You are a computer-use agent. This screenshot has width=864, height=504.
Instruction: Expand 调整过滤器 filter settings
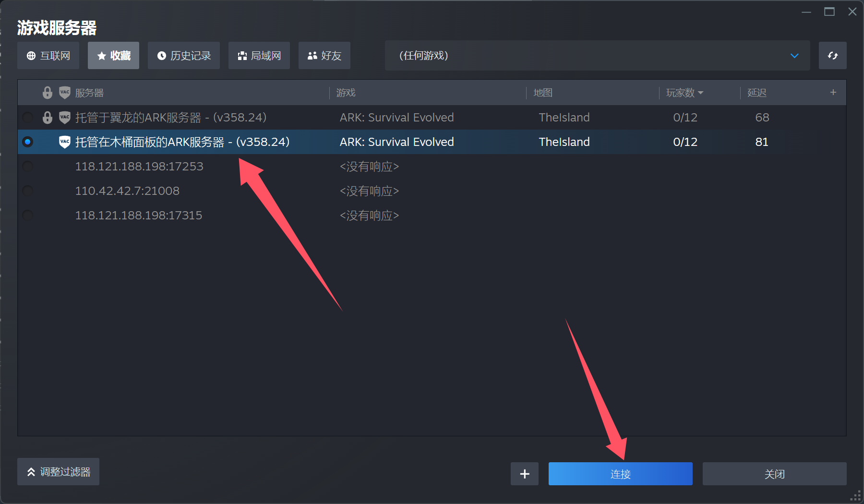click(58, 472)
